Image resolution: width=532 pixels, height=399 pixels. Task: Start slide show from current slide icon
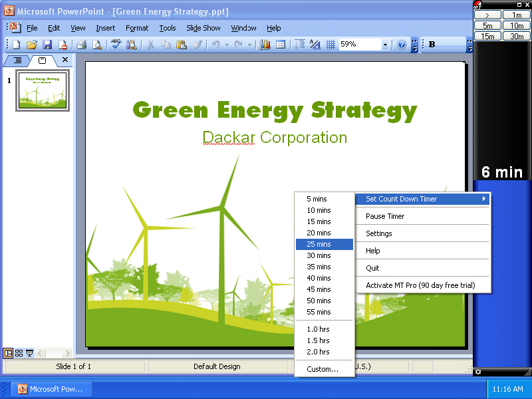[29, 353]
